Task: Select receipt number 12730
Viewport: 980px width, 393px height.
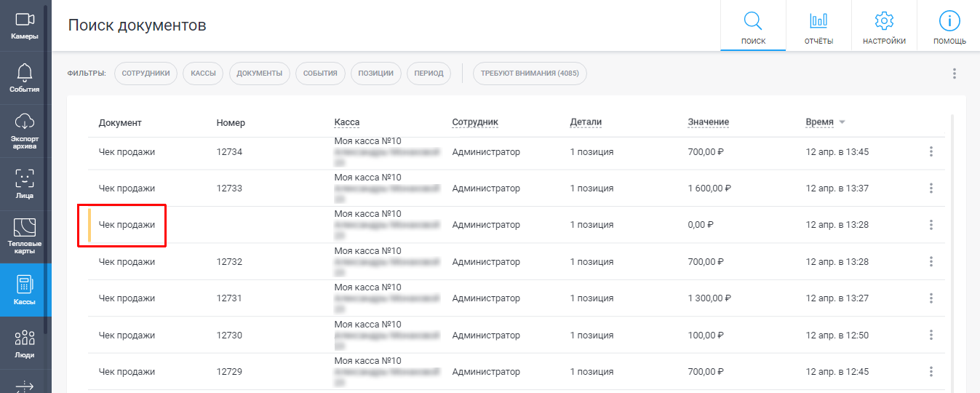Action: coord(229,336)
